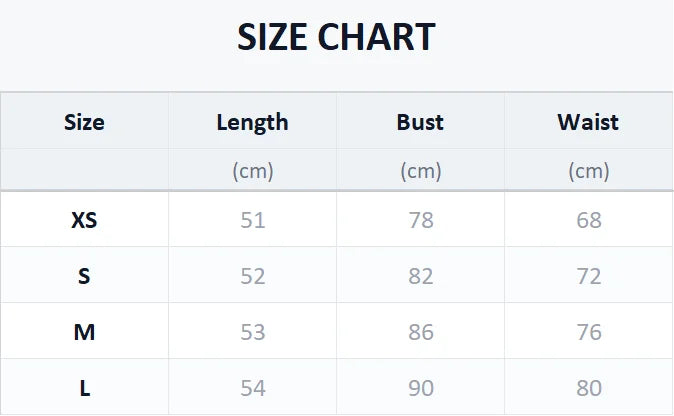The image size is (674, 416).
Task: Click the (cm) unit under Waist
Action: pos(589,171)
